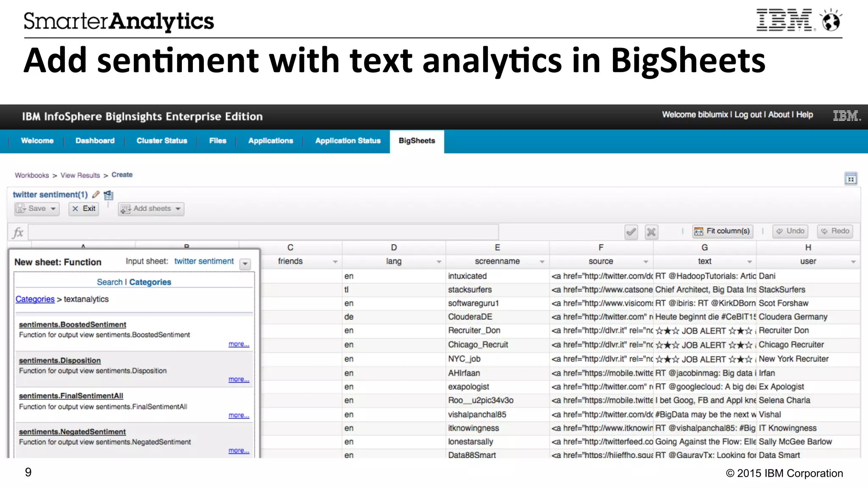Click the Log out link
Screen dimensions: 868x489
pos(748,115)
